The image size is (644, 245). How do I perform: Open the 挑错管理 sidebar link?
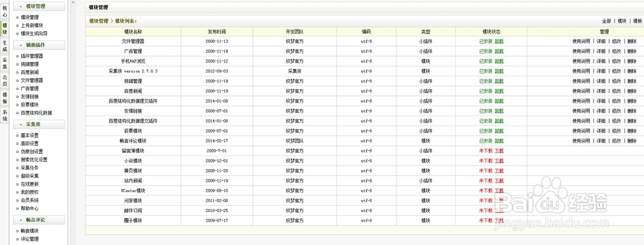click(30, 64)
